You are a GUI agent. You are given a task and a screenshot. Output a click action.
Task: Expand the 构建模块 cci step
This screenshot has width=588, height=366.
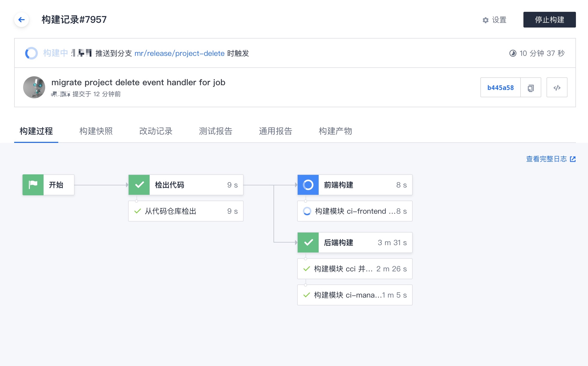point(355,269)
